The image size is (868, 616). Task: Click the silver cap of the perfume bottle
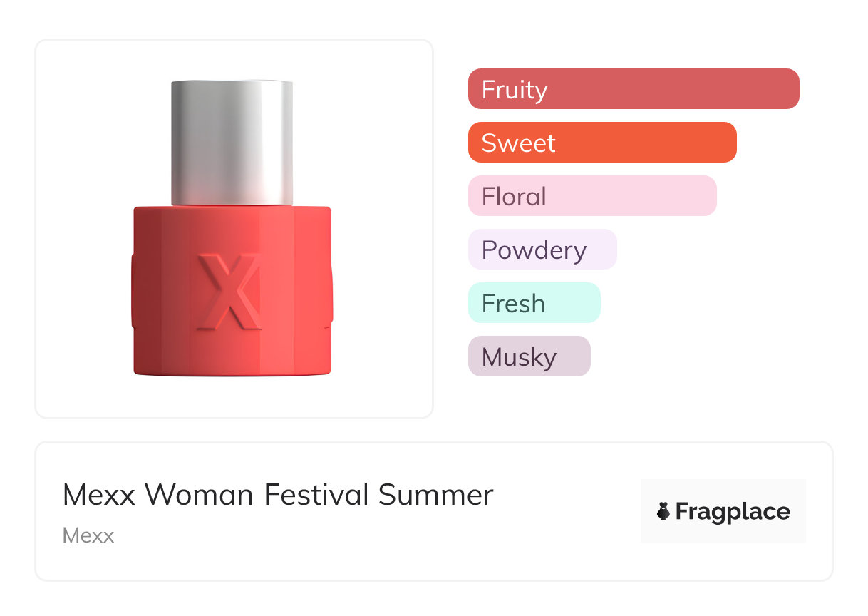[232, 143]
